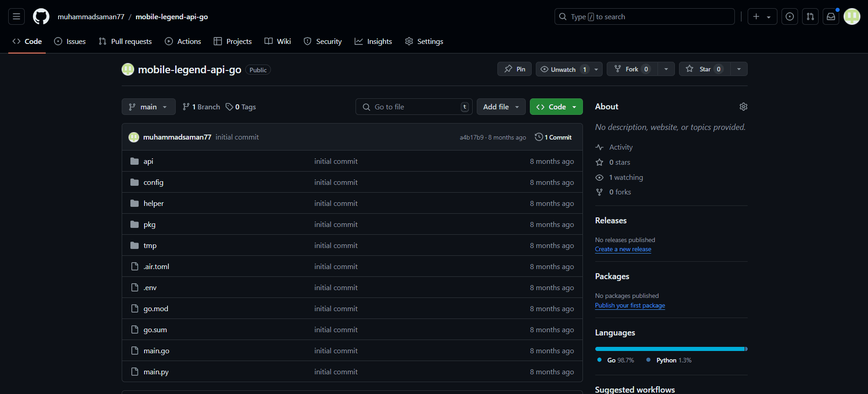Screen dimensions: 868x394
Task: Click Create a new release link
Action: pos(623,249)
